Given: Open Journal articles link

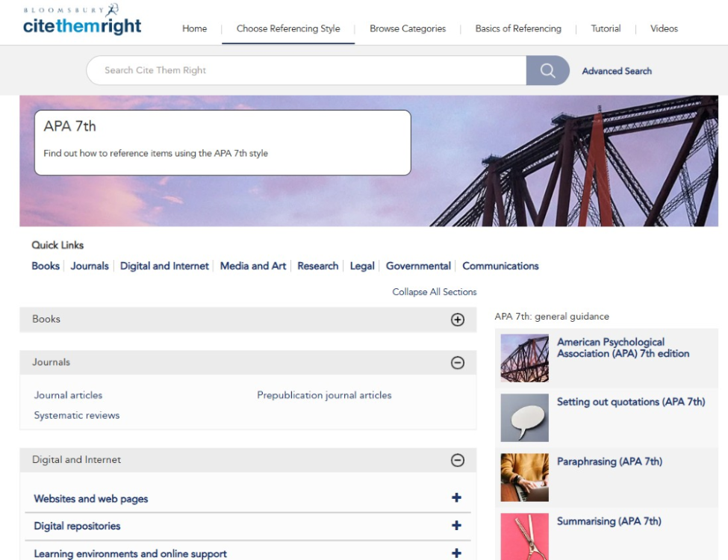Looking at the screenshot, I should (68, 395).
